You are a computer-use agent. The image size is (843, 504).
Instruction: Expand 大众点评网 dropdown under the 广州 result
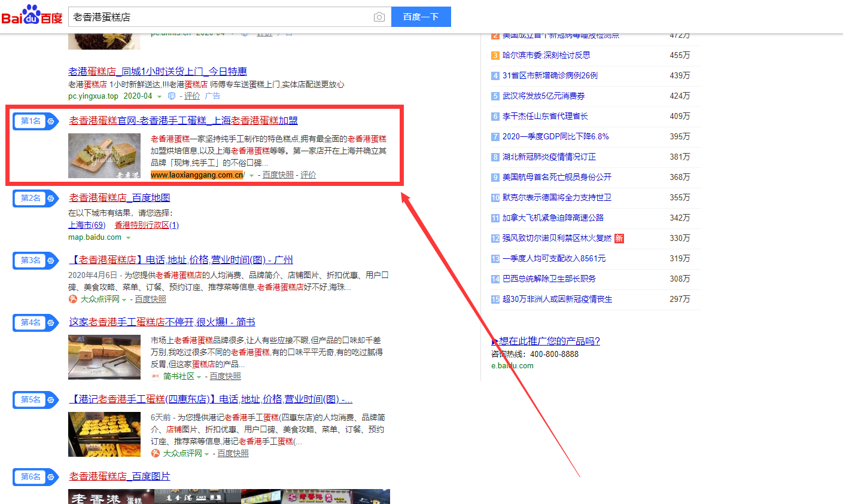124,300
